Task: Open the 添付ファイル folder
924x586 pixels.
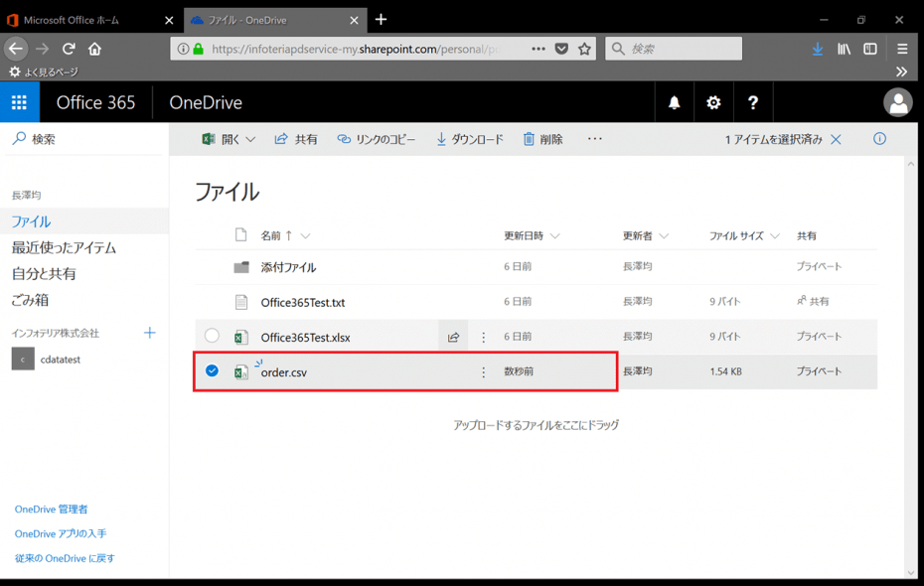Action: pyautogui.click(x=289, y=267)
